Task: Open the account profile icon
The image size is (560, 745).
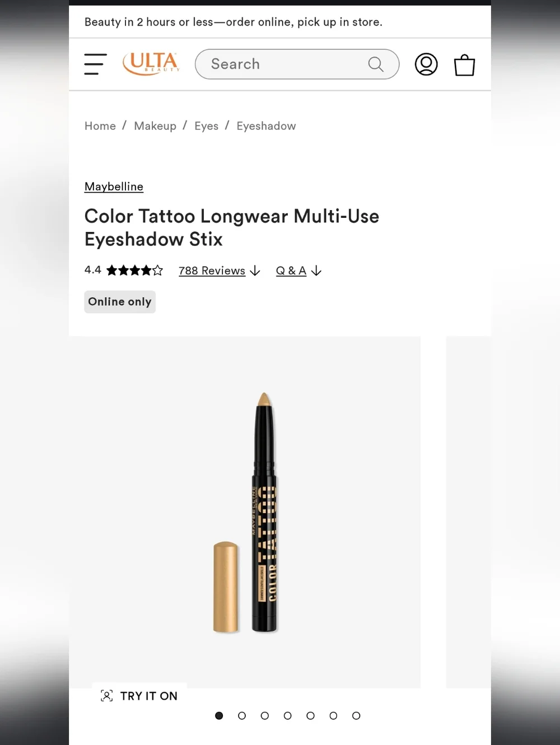Action: [x=426, y=64]
